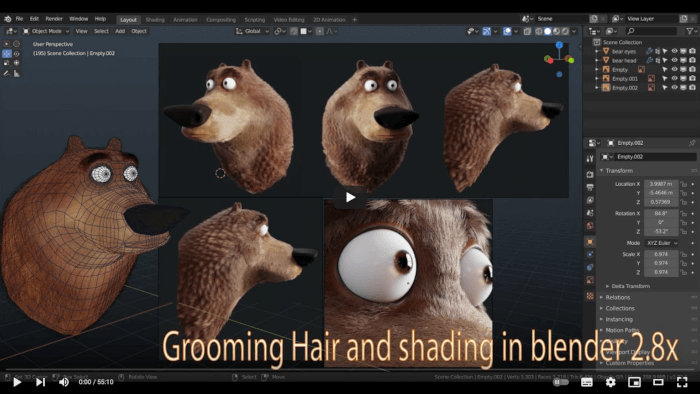Open the Object Mode dropdown
Screen dimensions: 700x394
click(46, 31)
